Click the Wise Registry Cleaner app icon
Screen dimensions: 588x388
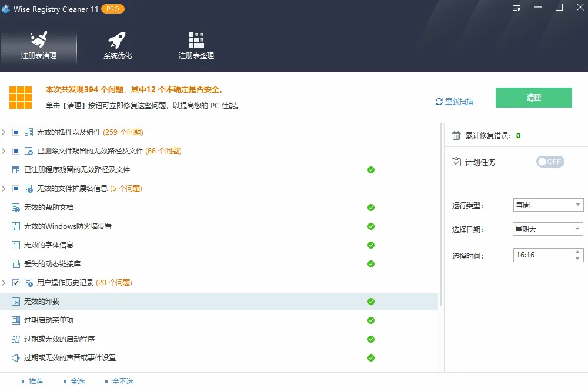pyautogui.click(x=5, y=9)
